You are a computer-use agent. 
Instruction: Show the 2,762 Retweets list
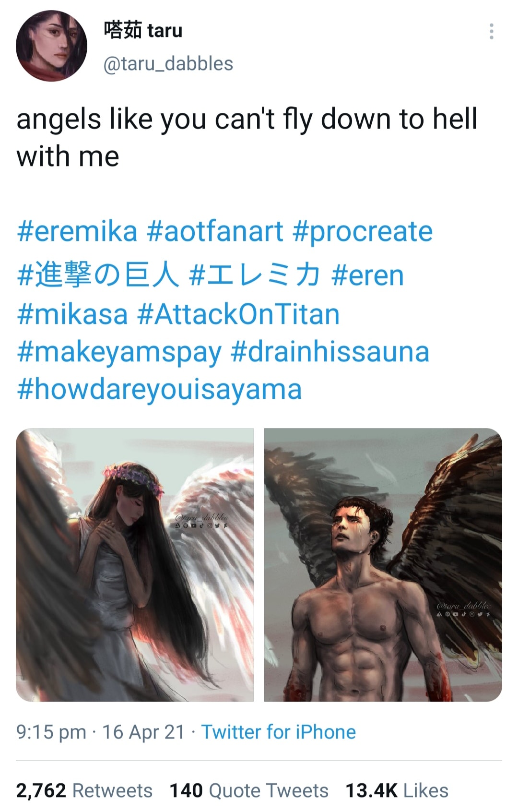tap(84, 790)
